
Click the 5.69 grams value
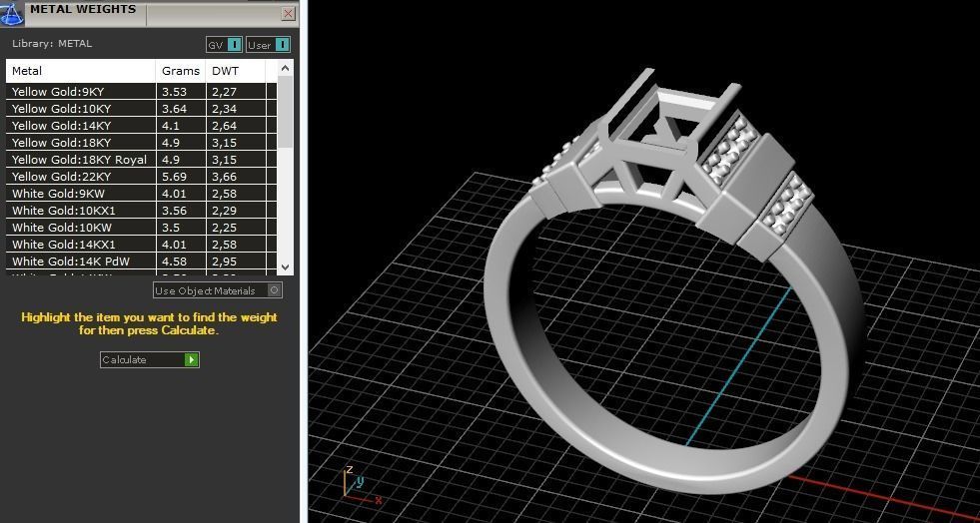[174, 177]
